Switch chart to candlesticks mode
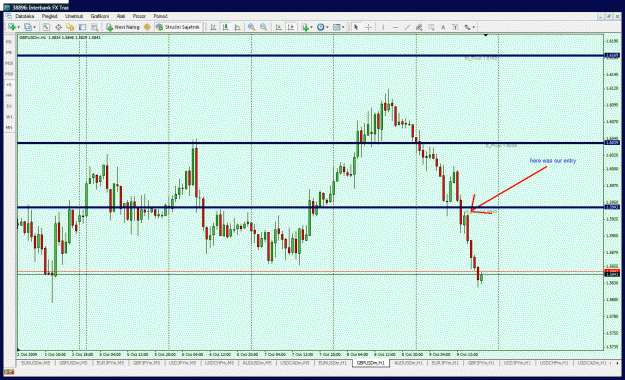Screen dimensions: 625x380 226,27
